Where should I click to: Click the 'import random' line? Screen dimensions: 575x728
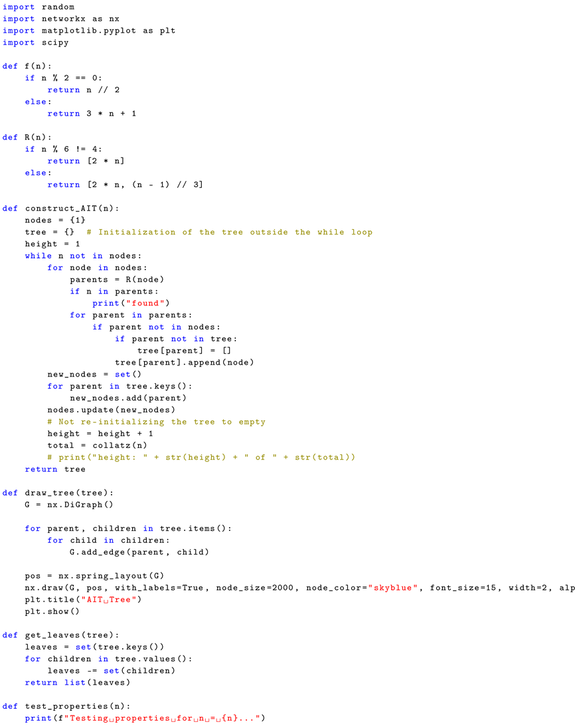pos(39,7)
